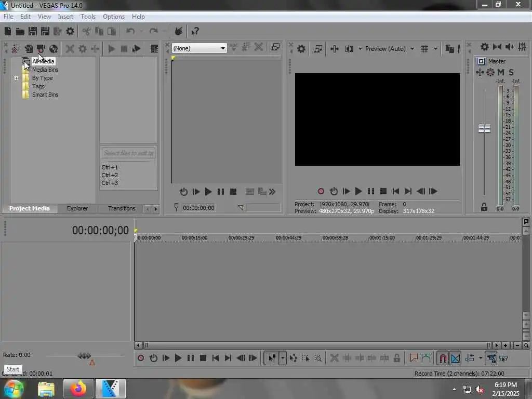Screen dimensions: 532x399
Task: Expand the By Type tree node
Action: (16, 78)
